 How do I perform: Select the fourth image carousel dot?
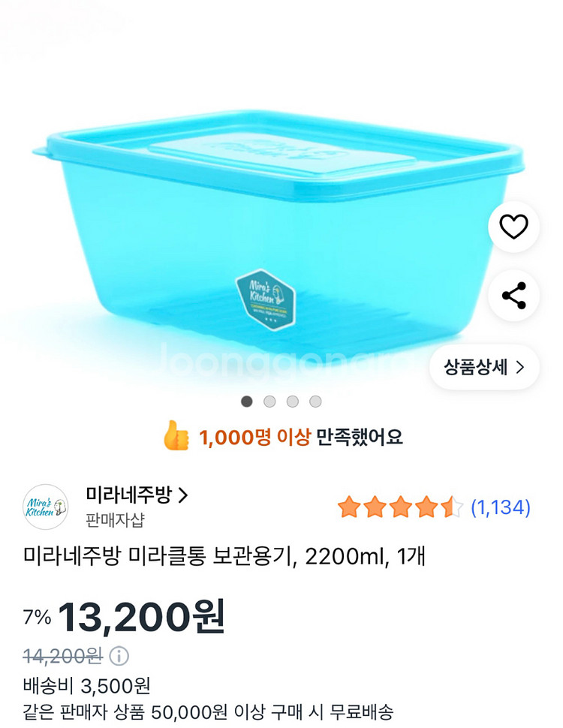315,402
